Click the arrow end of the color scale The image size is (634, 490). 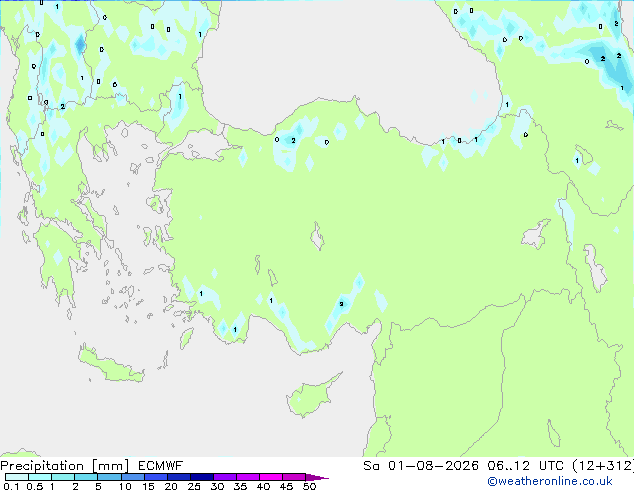(317, 477)
